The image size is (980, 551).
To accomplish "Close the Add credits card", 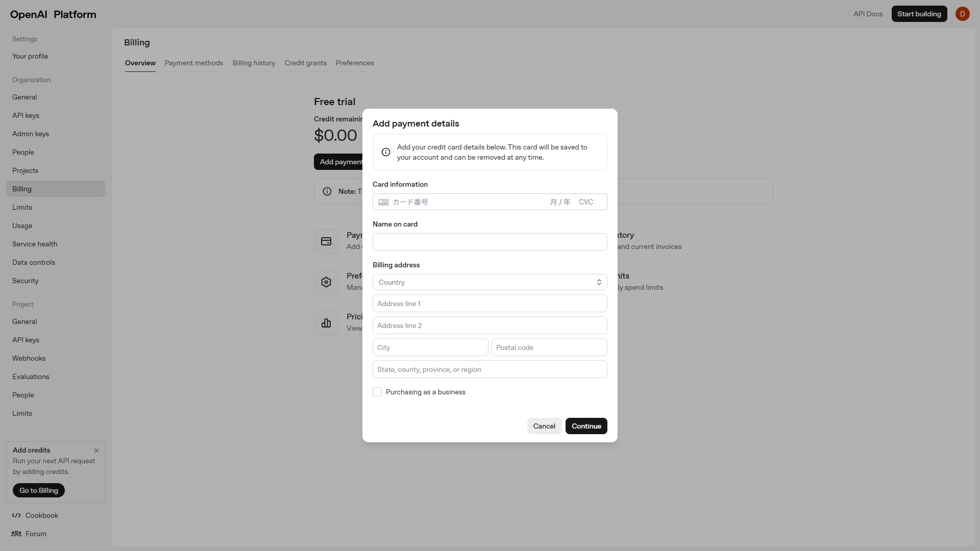I will click(96, 450).
